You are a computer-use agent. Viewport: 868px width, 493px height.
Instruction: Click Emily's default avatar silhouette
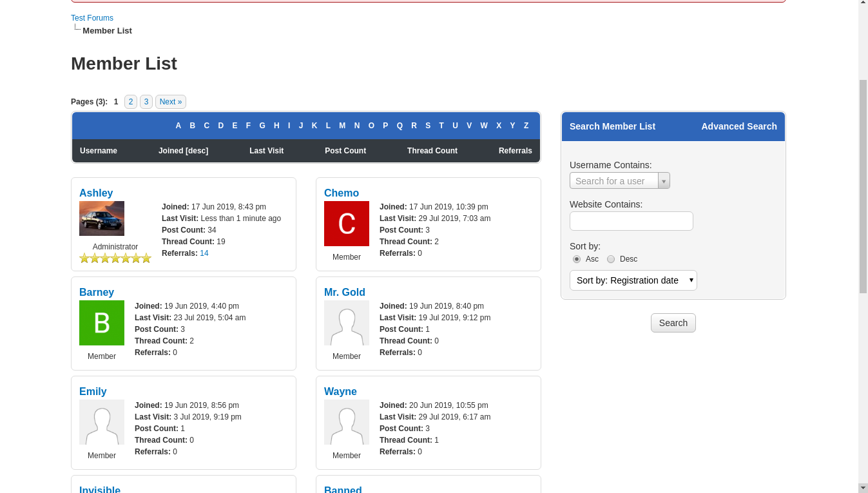102,422
